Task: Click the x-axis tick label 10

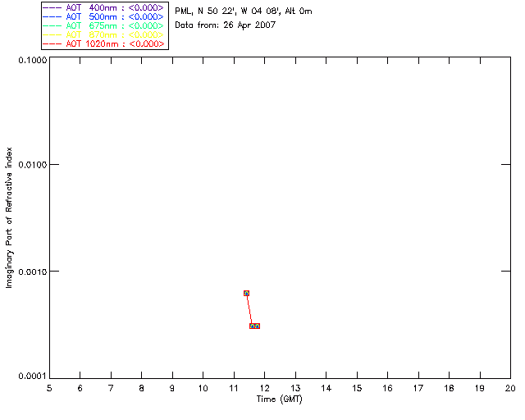Action: pos(203,389)
